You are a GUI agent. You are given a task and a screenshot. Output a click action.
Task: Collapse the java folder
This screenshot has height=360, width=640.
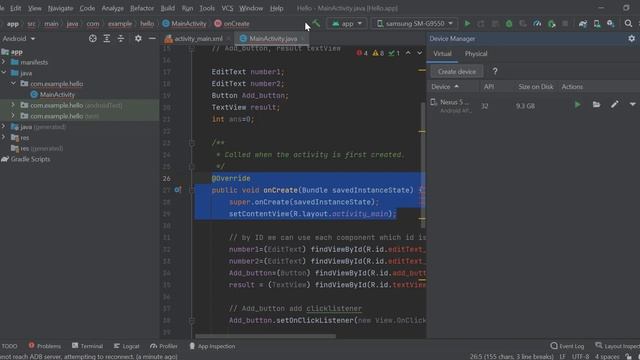click(x=4, y=73)
